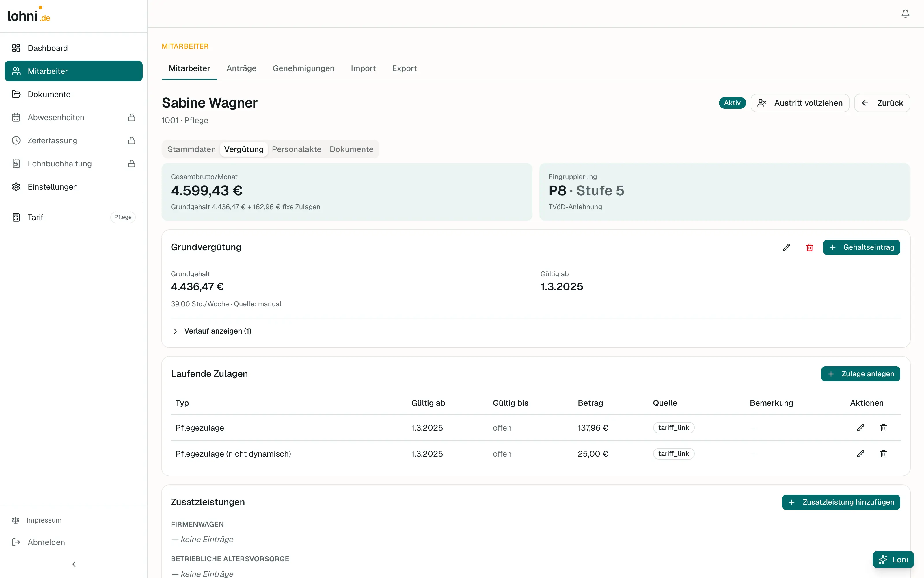Edit the Pflegezulage 137,96 € row

tap(860, 428)
